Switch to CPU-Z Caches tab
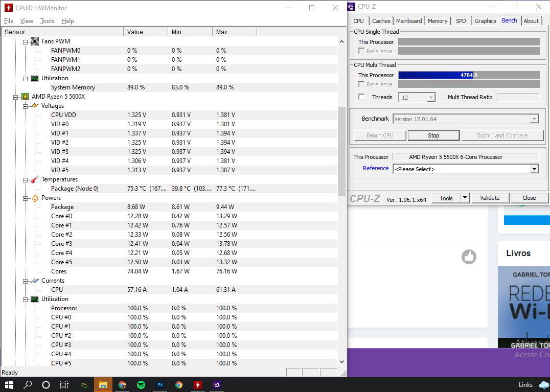This screenshot has height=392, width=550. tap(381, 21)
